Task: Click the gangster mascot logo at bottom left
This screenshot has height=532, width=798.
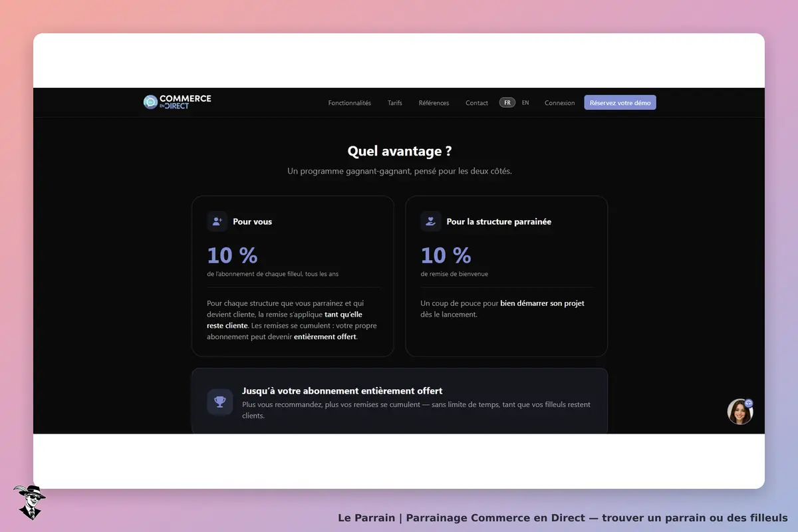Action: coord(29,502)
